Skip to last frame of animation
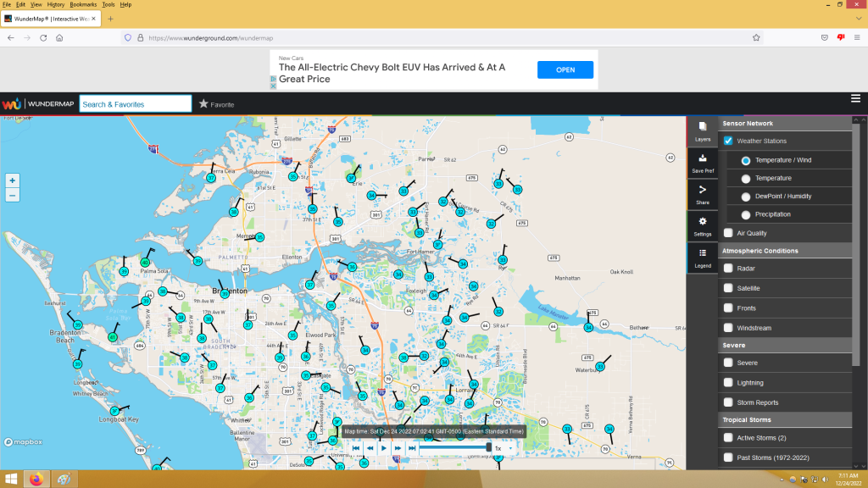 click(412, 448)
